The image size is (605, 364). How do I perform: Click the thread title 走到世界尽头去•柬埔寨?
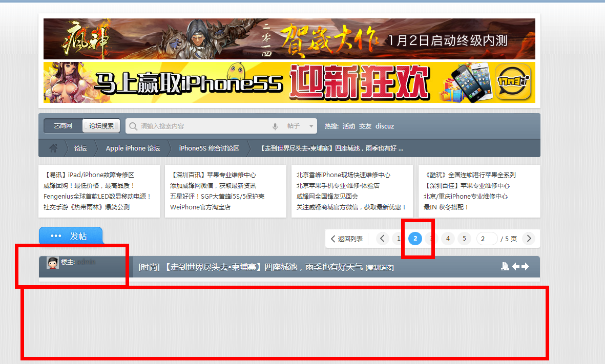pos(264,267)
